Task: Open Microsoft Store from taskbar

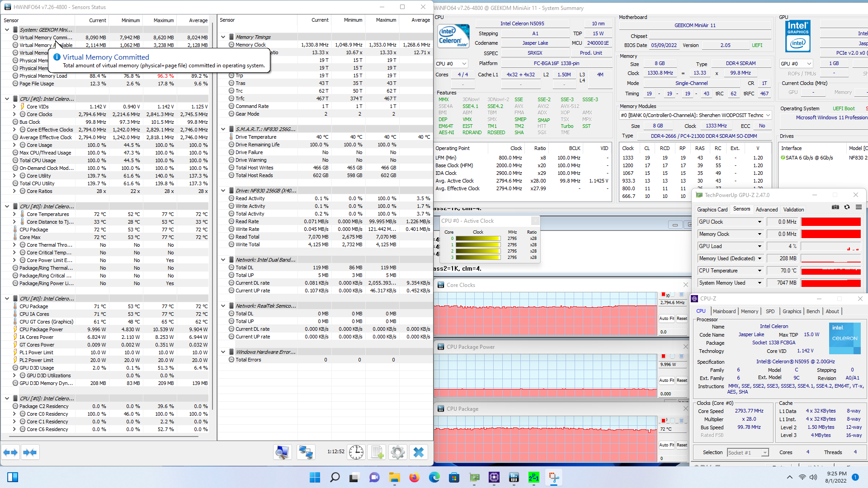Action: click(x=454, y=477)
